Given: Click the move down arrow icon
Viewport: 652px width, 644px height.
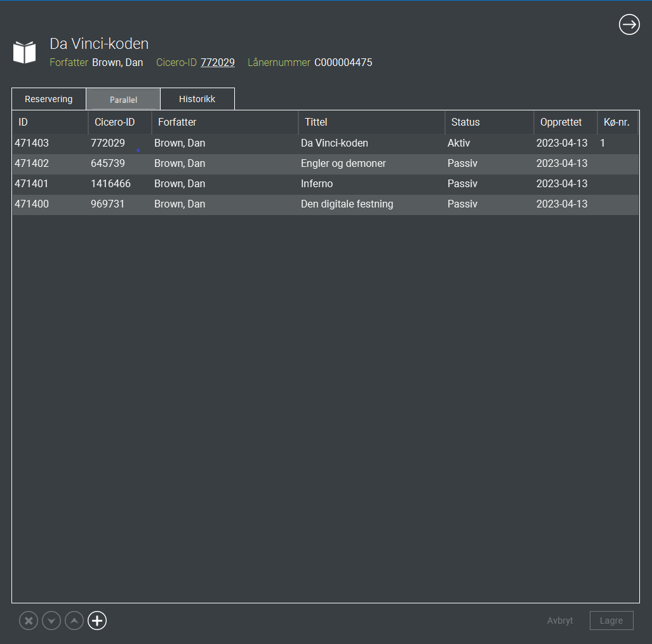Looking at the screenshot, I should coord(51,621).
